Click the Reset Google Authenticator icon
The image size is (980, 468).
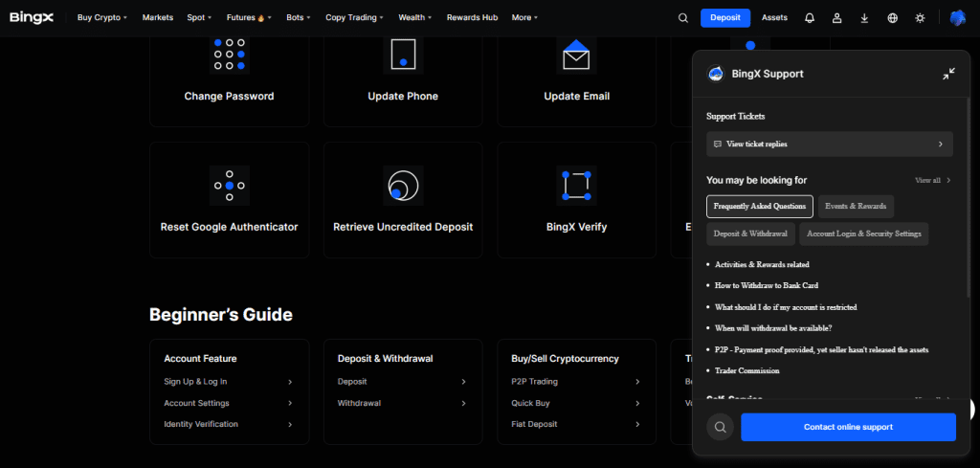point(230,186)
